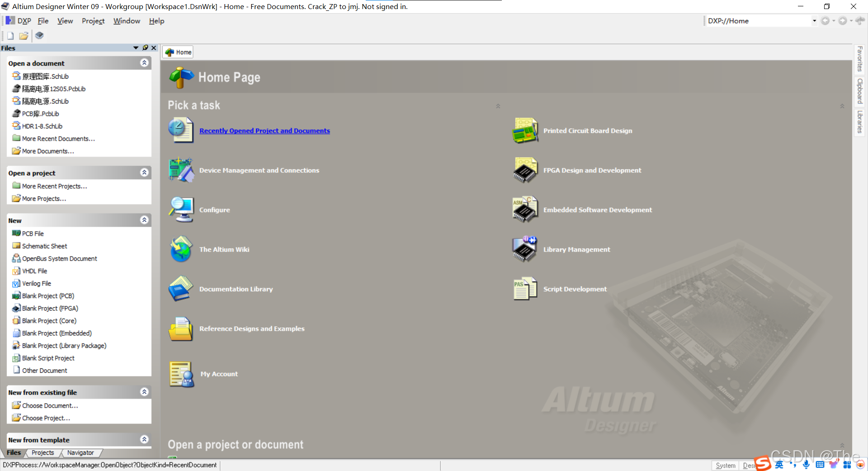This screenshot has height=471, width=868.
Task: Click the go home icon beside address bar
Action: point(860,21)
